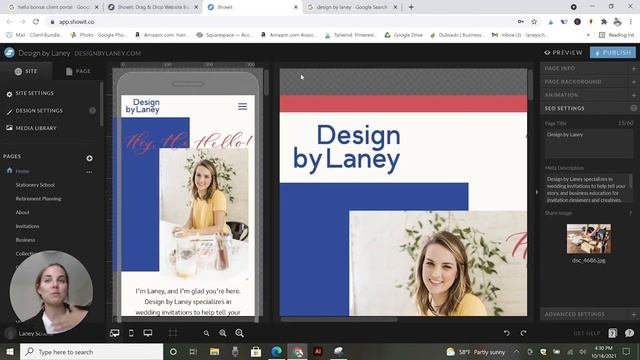Screen dimensions: 640x360
Task: Toggle the canvas grid icon
Action: [x=173, y=333]
